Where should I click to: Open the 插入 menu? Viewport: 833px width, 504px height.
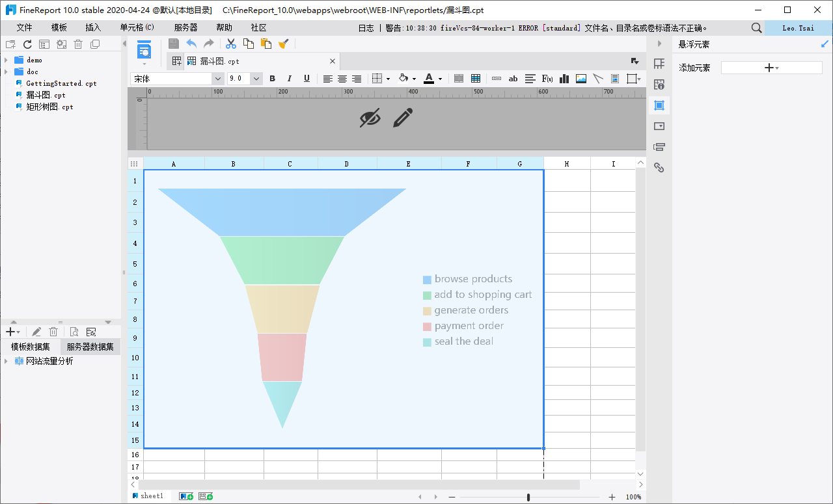click(93, 27)
